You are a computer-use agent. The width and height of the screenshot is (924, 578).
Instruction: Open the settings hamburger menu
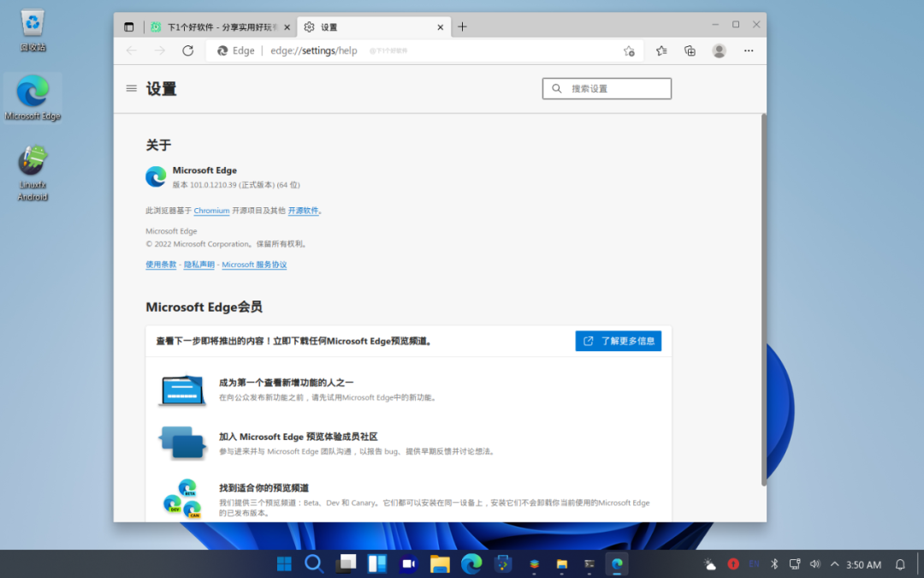click(131, 88)
